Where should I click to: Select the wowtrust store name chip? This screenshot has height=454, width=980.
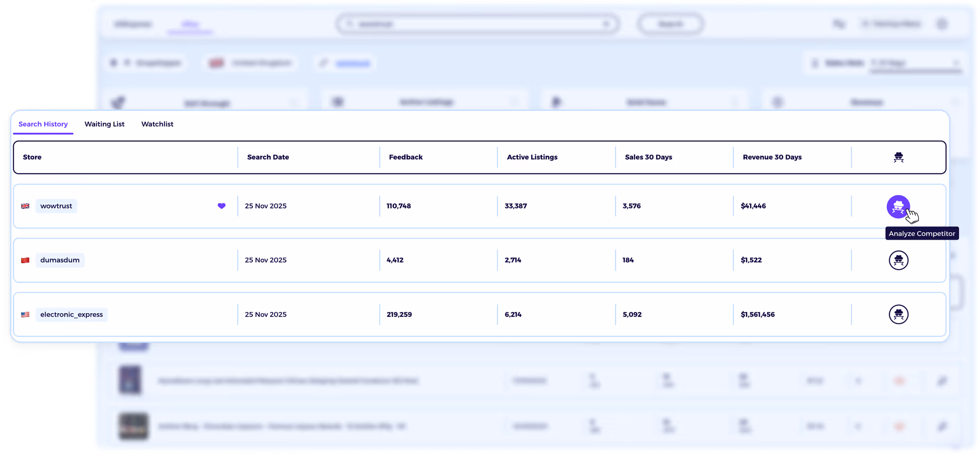tap(56, 206)
